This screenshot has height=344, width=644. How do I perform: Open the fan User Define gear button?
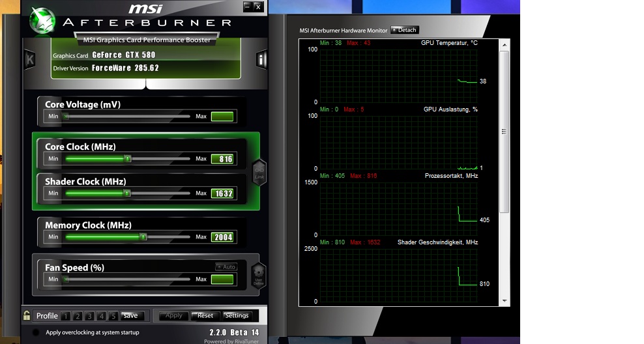click(258, 276)
